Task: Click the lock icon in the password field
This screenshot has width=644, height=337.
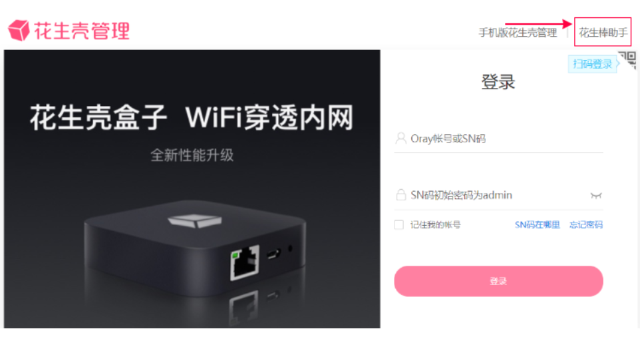Action: [401, 194]
